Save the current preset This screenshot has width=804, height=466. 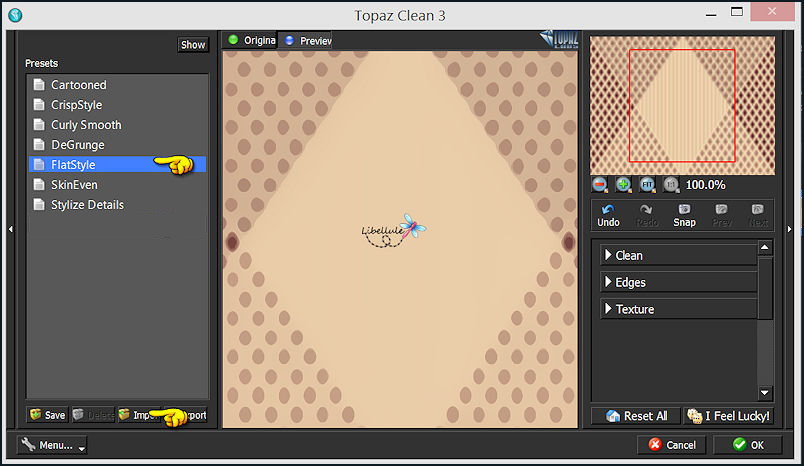(47, 415)
